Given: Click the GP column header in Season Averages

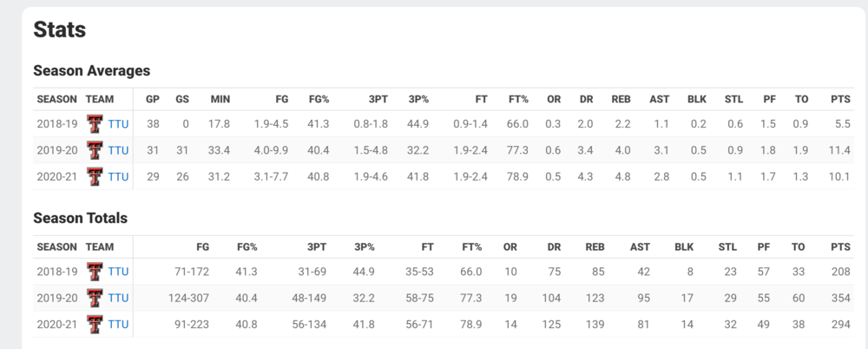Looking at the screenshot, I should click(153, 99).
